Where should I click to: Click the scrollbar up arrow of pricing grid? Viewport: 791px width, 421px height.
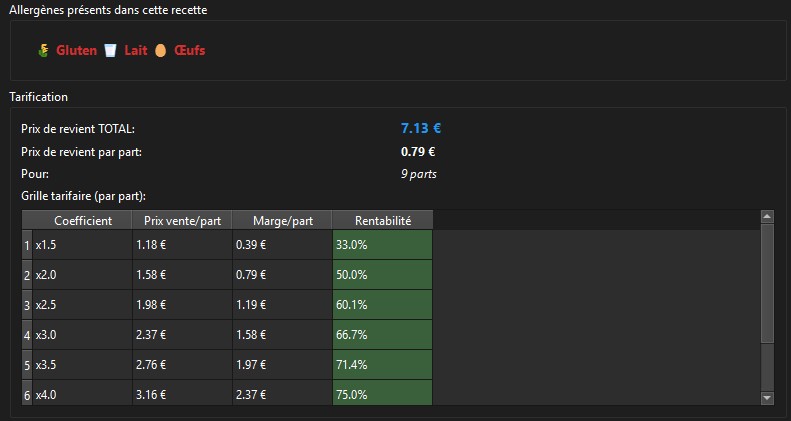767,216
